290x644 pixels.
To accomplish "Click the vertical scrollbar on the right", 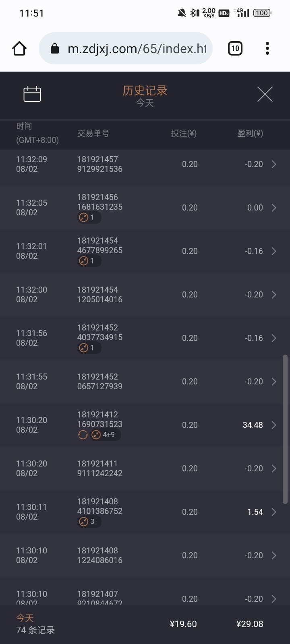I will [x=285, y=429].
